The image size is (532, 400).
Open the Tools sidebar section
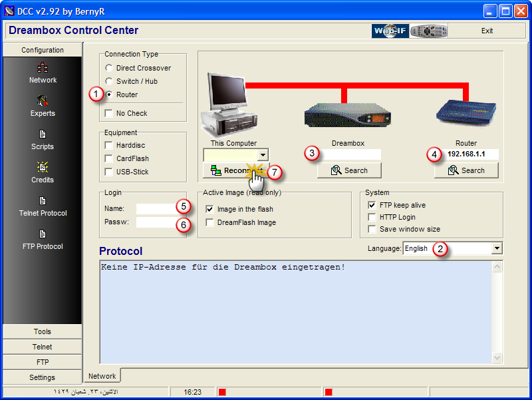point(43,331)
